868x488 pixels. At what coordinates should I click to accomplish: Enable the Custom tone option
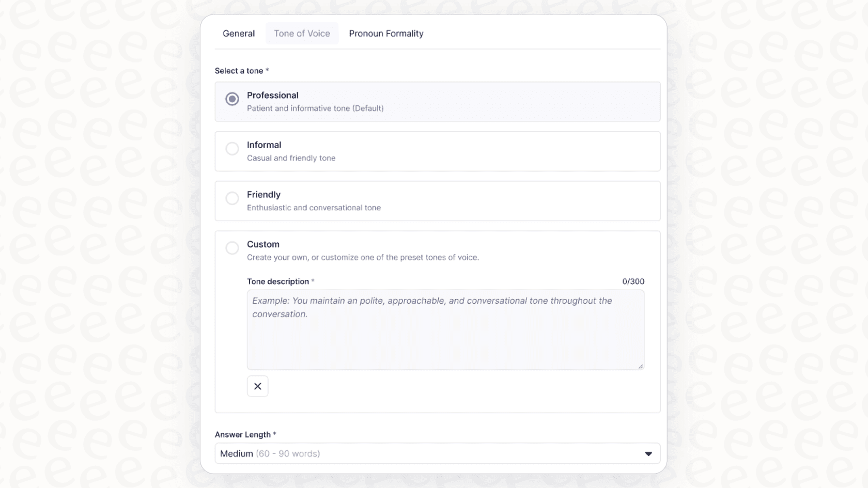click(x=232, y=248)
